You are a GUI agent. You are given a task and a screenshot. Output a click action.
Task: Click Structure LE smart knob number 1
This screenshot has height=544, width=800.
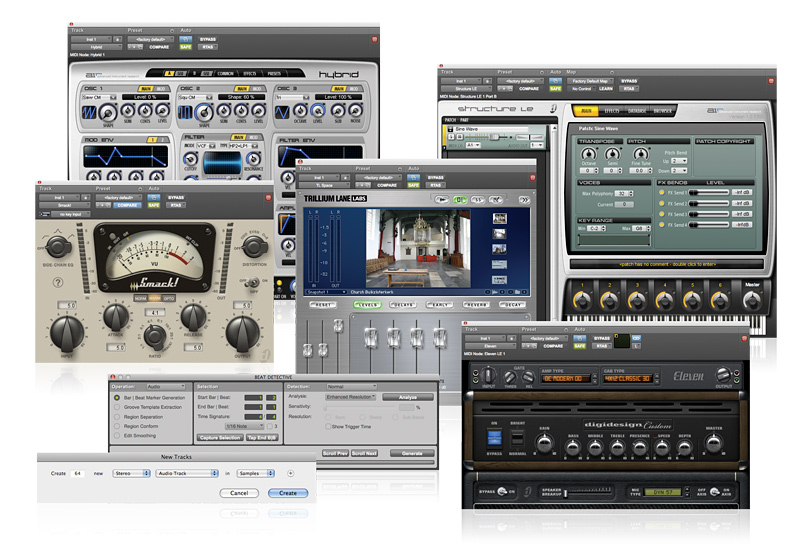pos(582,301)
